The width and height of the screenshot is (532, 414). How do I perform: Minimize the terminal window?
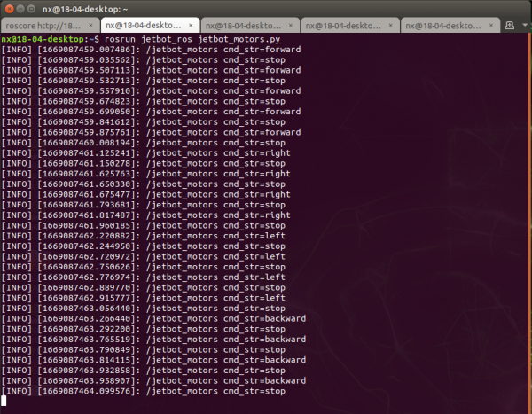point(20,8)
